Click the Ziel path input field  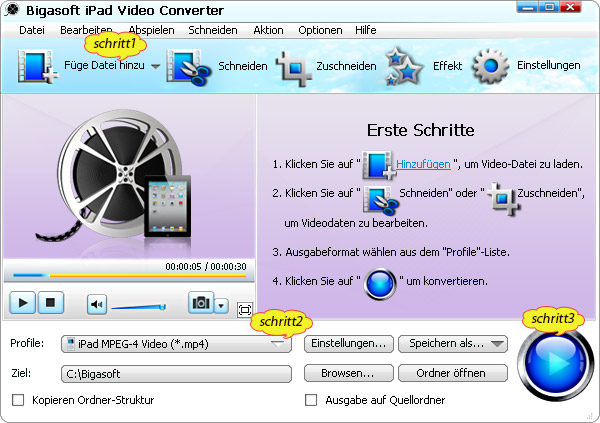176,374
